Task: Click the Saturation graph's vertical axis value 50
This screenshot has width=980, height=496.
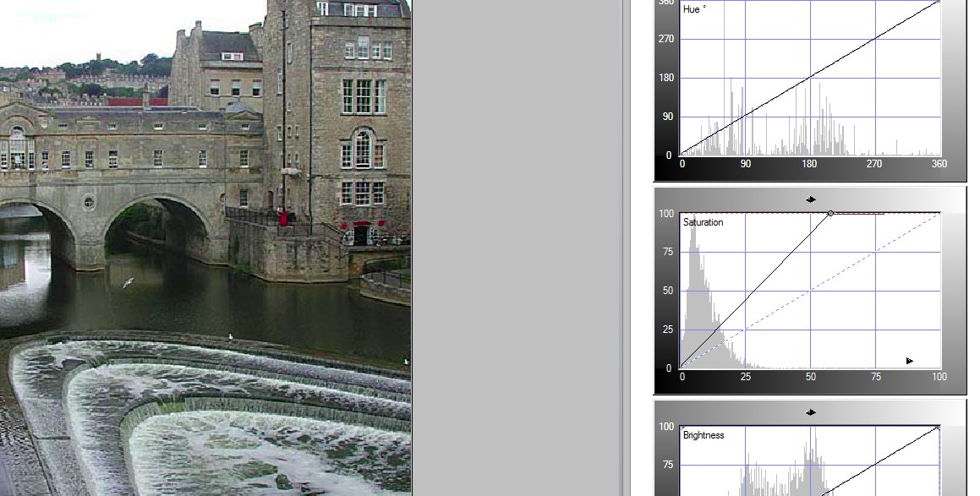Action: point(669,292)
